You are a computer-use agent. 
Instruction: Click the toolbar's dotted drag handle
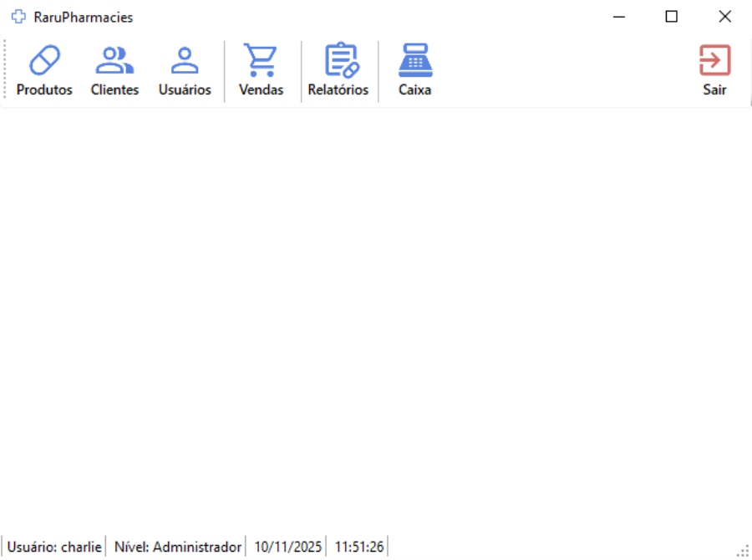[6, 71]
